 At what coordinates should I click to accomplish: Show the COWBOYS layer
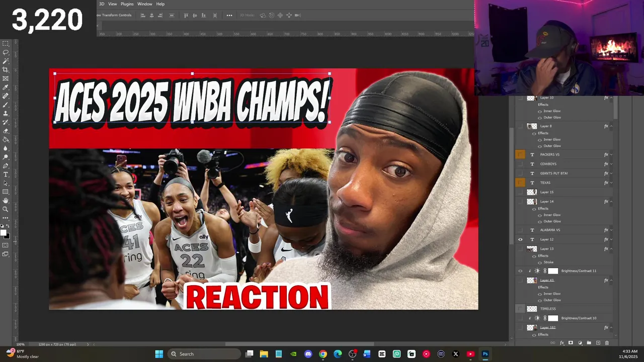[520, 164]
